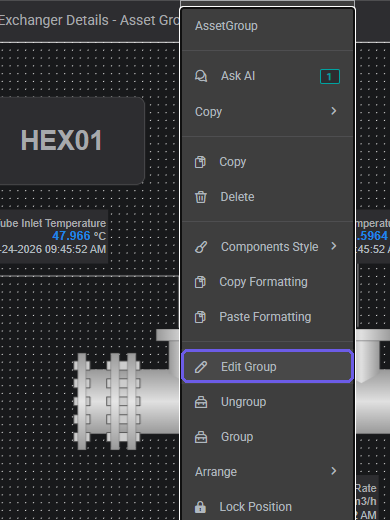Select the Ungroup menu entry

click(x=267, y=402)
